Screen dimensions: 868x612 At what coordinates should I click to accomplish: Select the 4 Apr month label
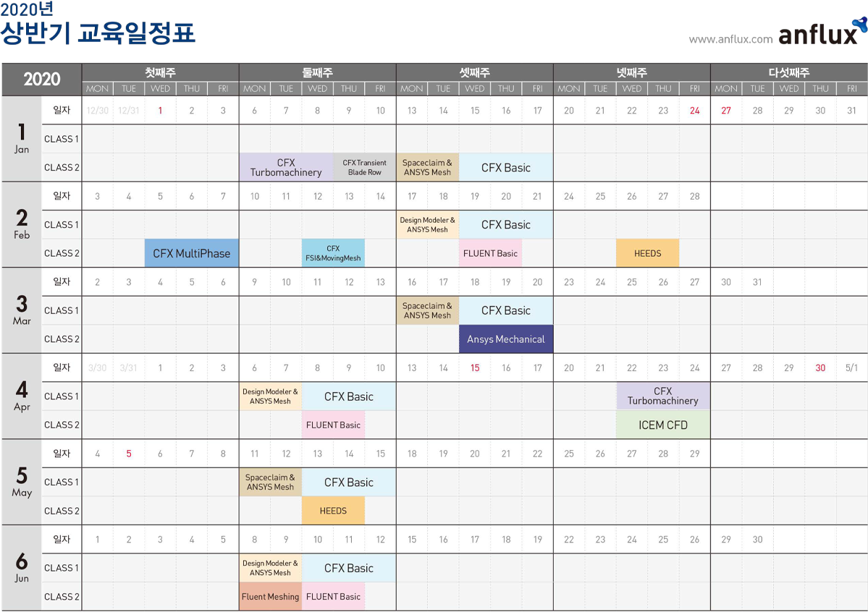coord(22,396)
